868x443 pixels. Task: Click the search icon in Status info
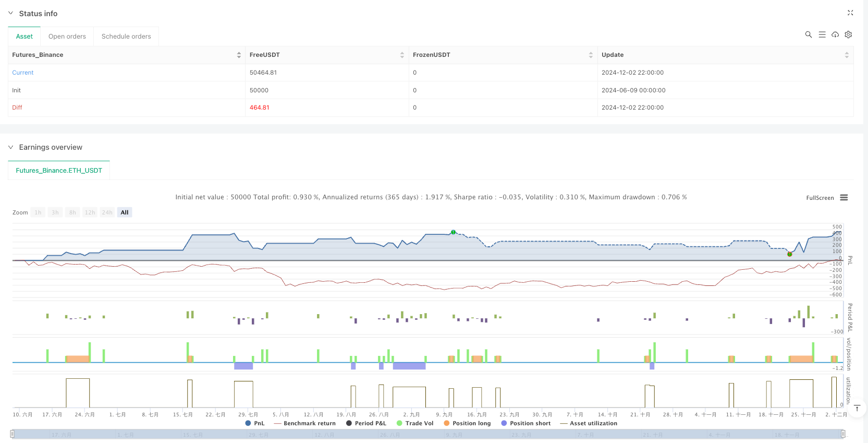pos(809,34)
